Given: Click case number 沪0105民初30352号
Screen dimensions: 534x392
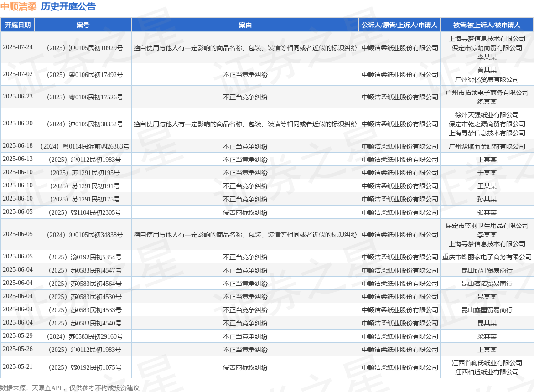Looking at the screenshot, I should (85, 124).
